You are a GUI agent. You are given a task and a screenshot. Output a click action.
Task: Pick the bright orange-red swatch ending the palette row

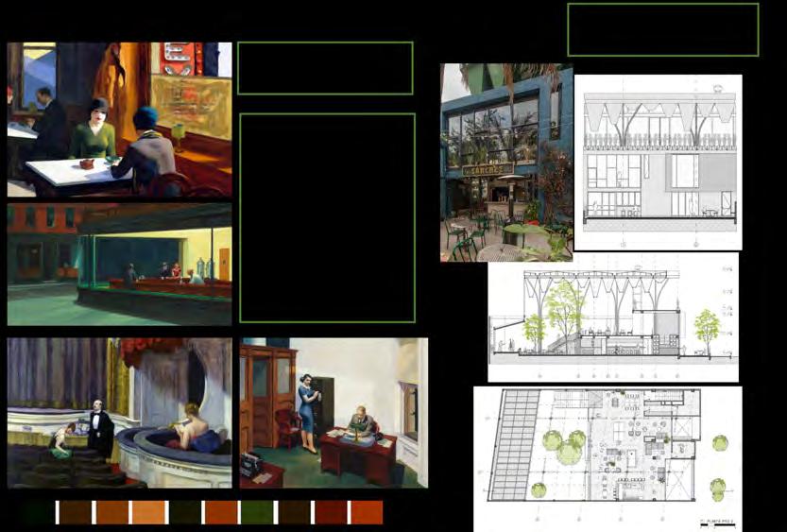pos(367,512)
